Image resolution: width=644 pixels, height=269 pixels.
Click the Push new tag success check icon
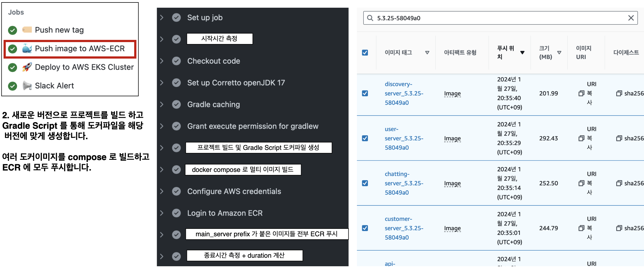coord(12,30)
